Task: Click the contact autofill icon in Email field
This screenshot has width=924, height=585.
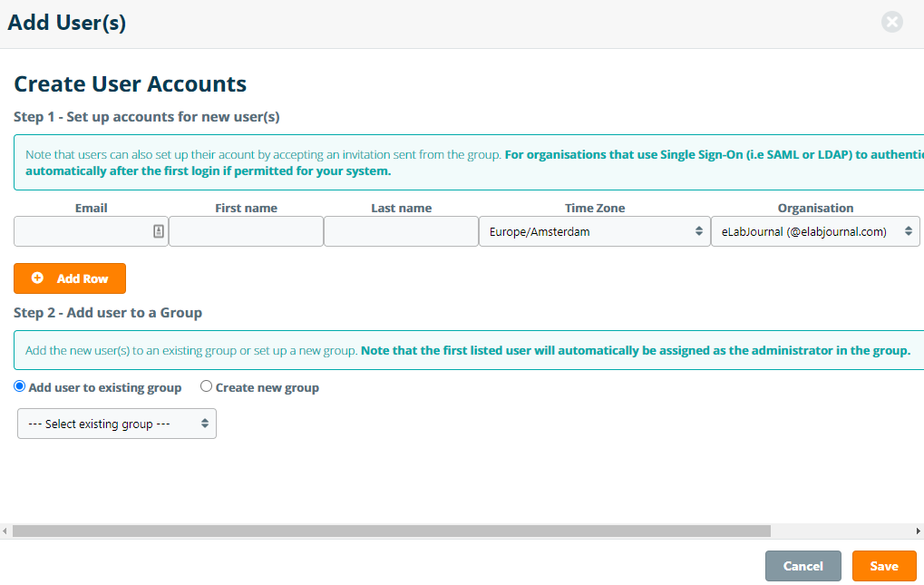Action: pos(159,231)
